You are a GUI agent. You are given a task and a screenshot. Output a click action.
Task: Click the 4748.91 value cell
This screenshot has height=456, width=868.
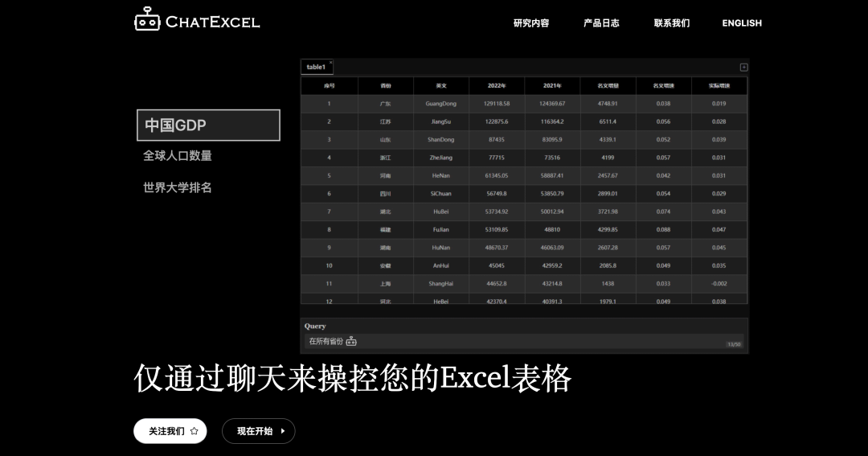[x=608, y=104]
